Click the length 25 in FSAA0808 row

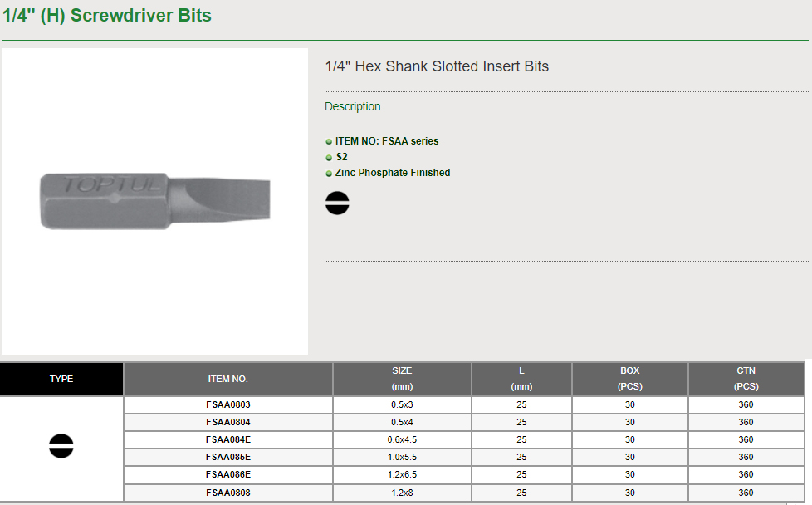(x=521, y=493)
